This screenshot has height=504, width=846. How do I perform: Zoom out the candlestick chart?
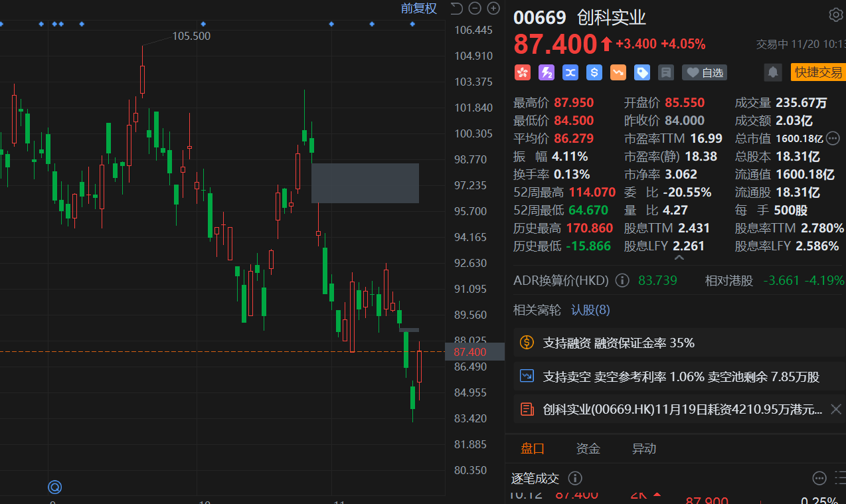tap(474, 9)
